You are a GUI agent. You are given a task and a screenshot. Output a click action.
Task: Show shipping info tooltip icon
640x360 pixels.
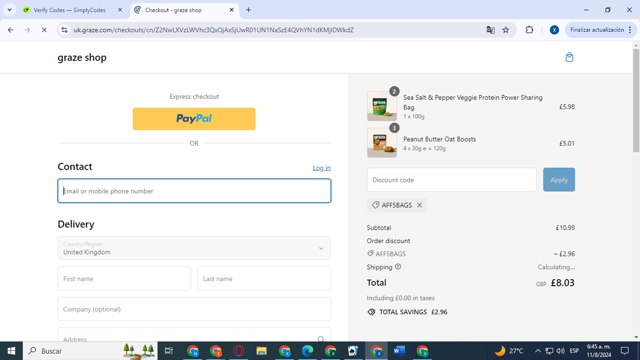click(398, 267)
